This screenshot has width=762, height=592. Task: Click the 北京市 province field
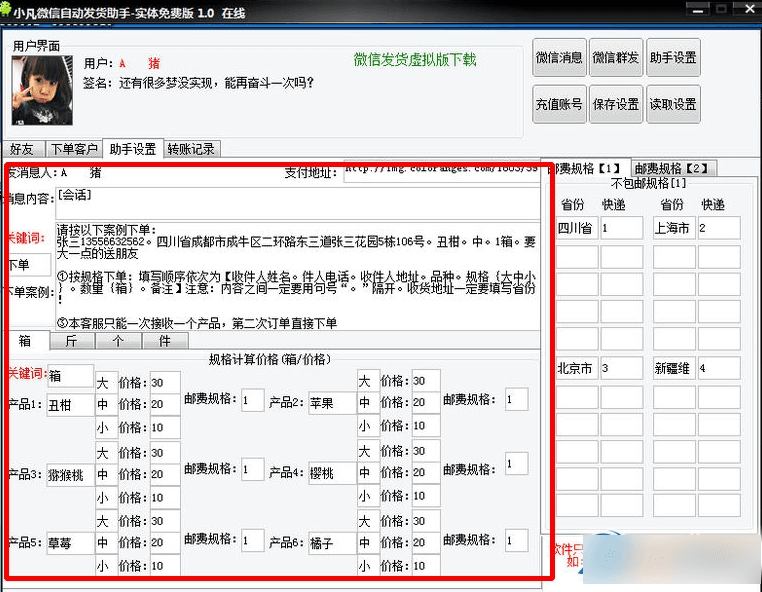pos(575,368)
